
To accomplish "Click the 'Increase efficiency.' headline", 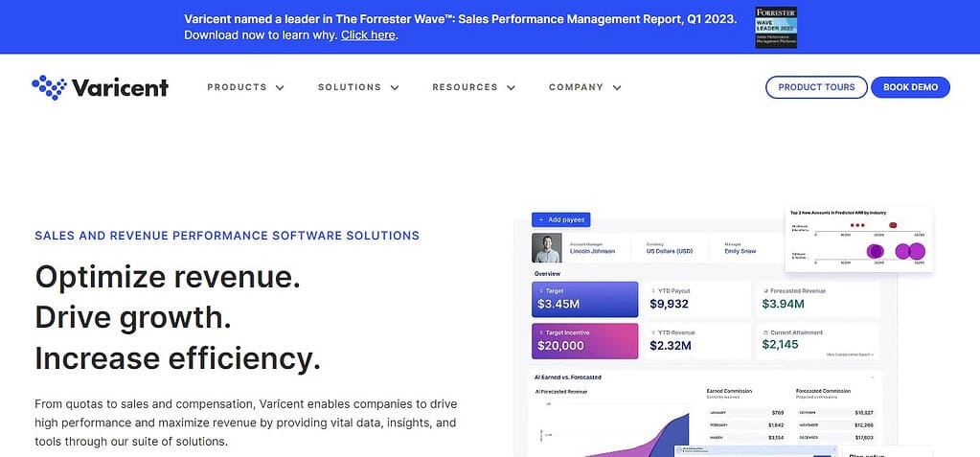I will click(x=177, y=358).
